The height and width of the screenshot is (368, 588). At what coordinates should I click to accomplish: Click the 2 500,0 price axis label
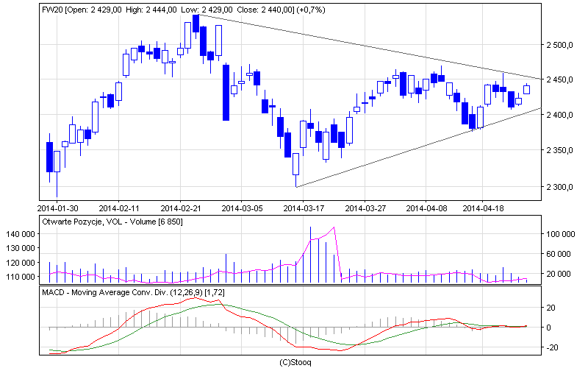559,45
